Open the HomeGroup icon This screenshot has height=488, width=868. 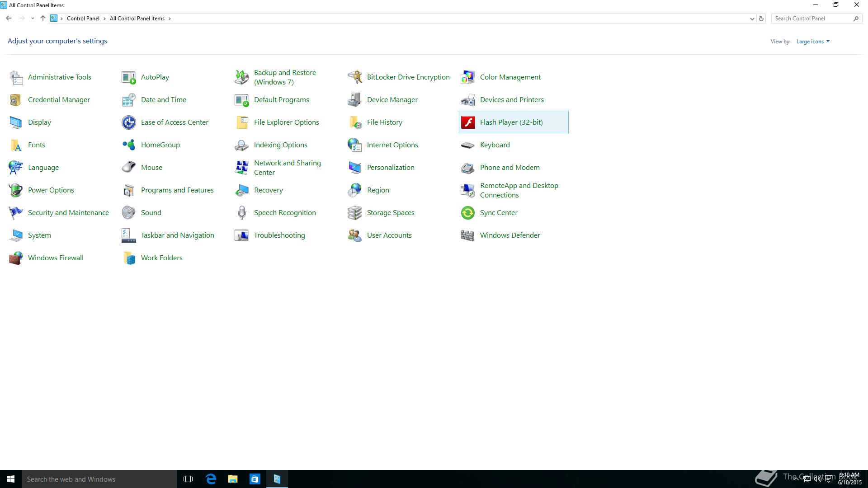(129, 145)
